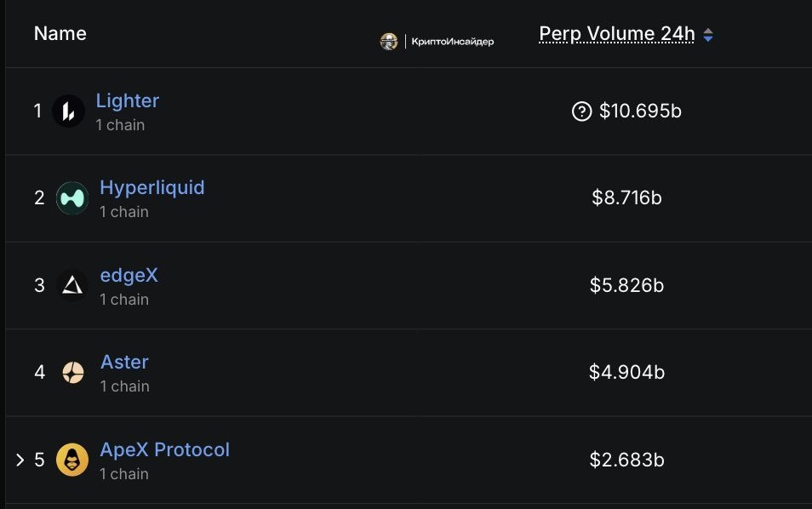The image size is (812, 509).
Task: Click the Aster protocol logo icon
Action: (x=72, y=373)
